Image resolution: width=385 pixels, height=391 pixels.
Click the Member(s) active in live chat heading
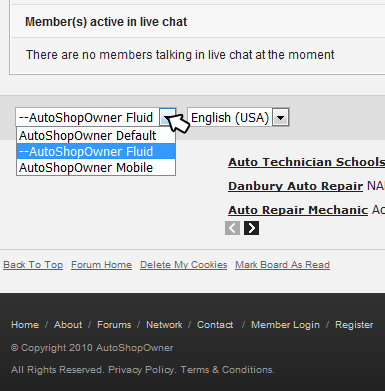106,22
